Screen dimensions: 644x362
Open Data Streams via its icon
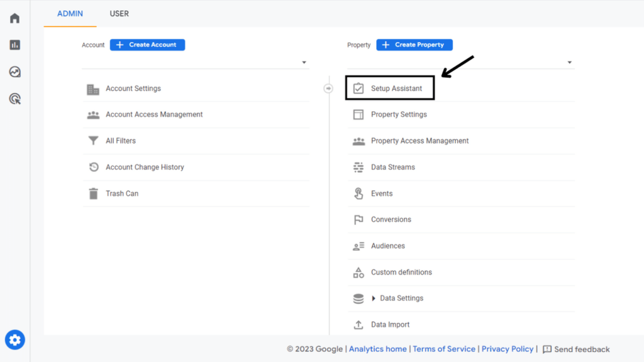(358, 167)
